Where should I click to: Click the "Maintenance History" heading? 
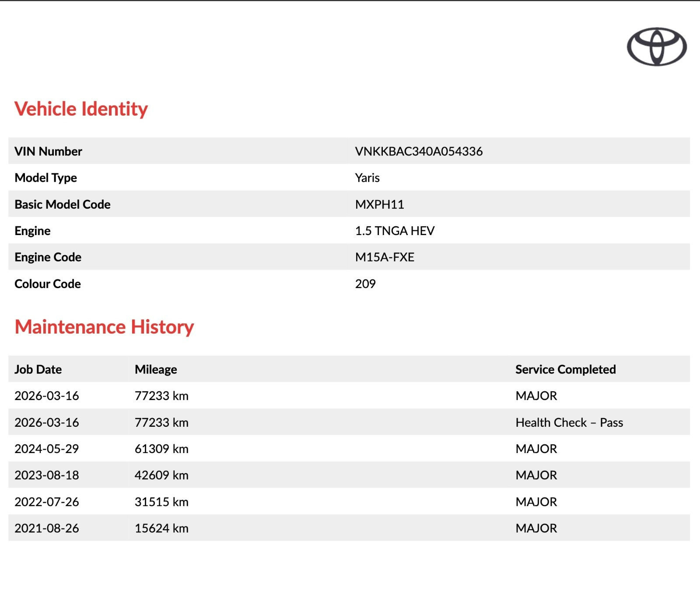point(104,327)
